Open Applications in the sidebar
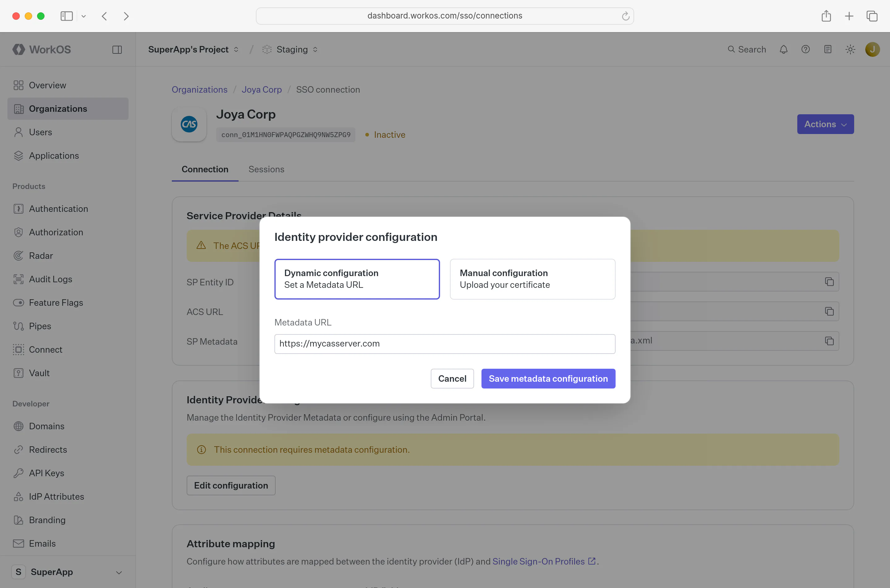890x588 pixels. tap(68, 156)
